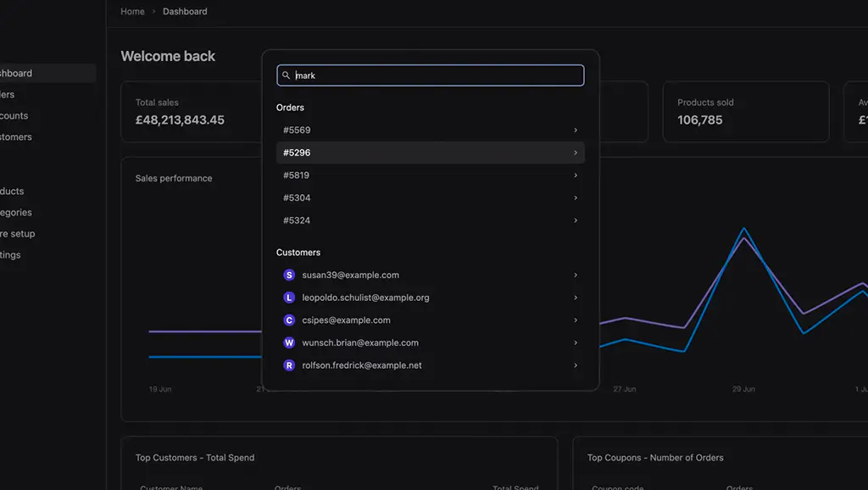
Task: Open order #5569 via its chevron arrow
Action: [576, 131]
